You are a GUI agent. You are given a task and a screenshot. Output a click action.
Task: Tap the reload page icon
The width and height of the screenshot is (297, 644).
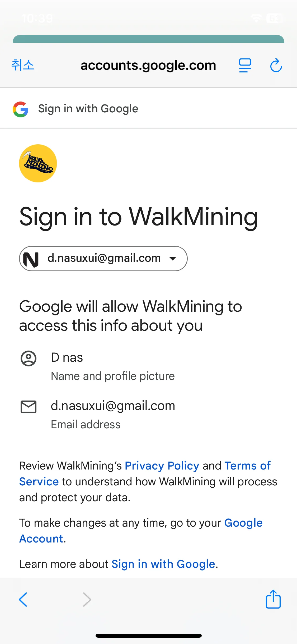coord(276,65)
